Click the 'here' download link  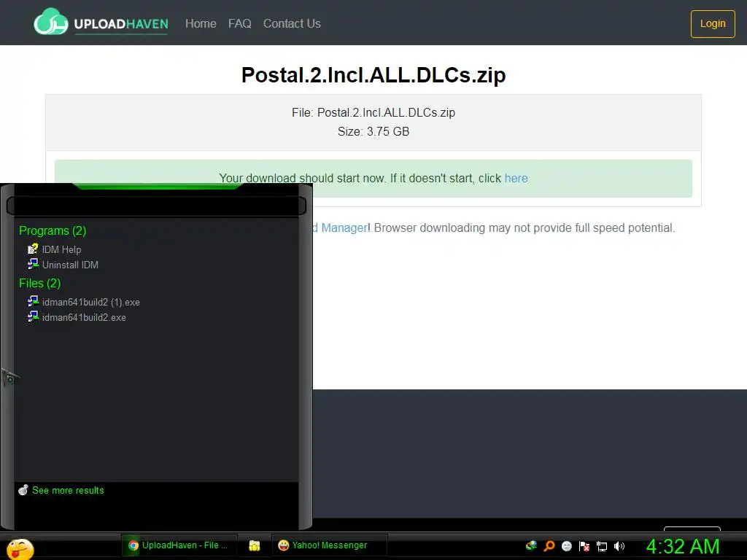click(516, 178)
